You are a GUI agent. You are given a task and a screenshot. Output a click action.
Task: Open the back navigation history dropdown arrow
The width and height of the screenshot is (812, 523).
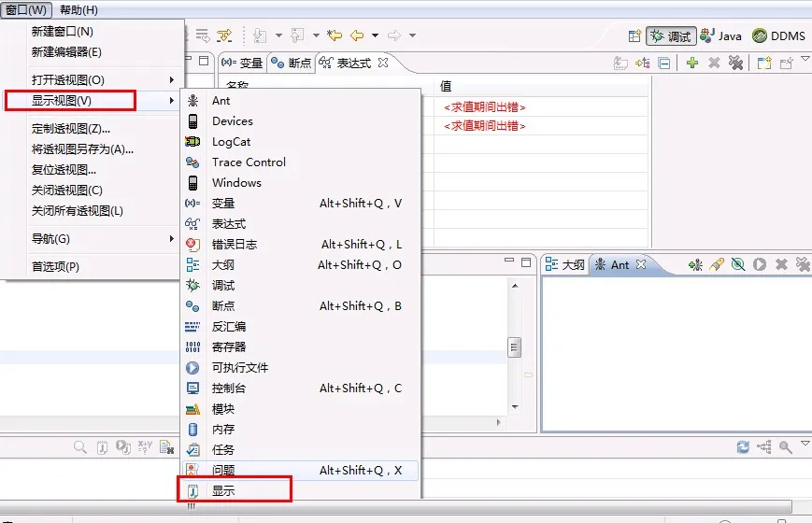(x=375, y=35)
